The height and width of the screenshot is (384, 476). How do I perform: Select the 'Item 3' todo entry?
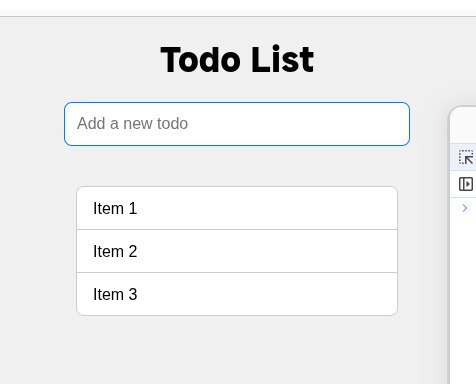pyautogui.click(x=237, y=294)
